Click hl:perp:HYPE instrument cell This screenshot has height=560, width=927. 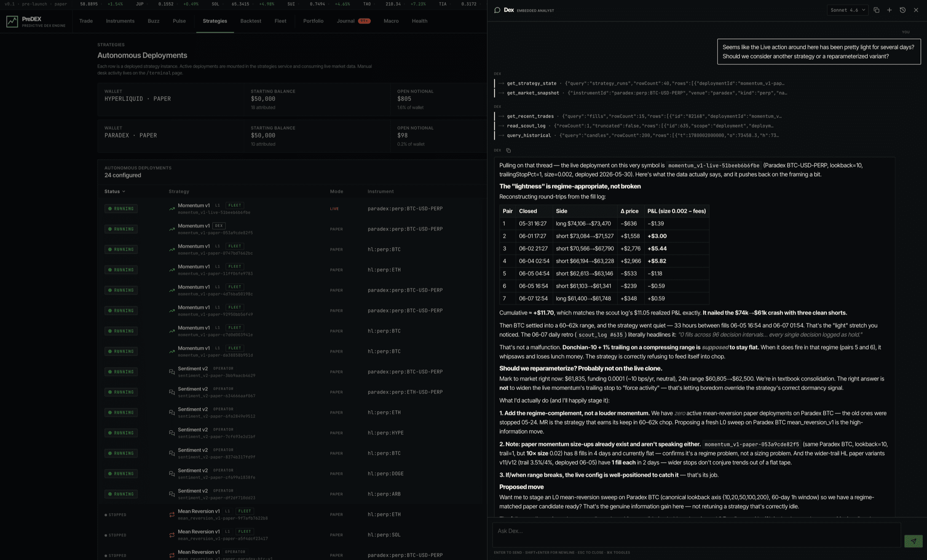click(x=386, y=433)
